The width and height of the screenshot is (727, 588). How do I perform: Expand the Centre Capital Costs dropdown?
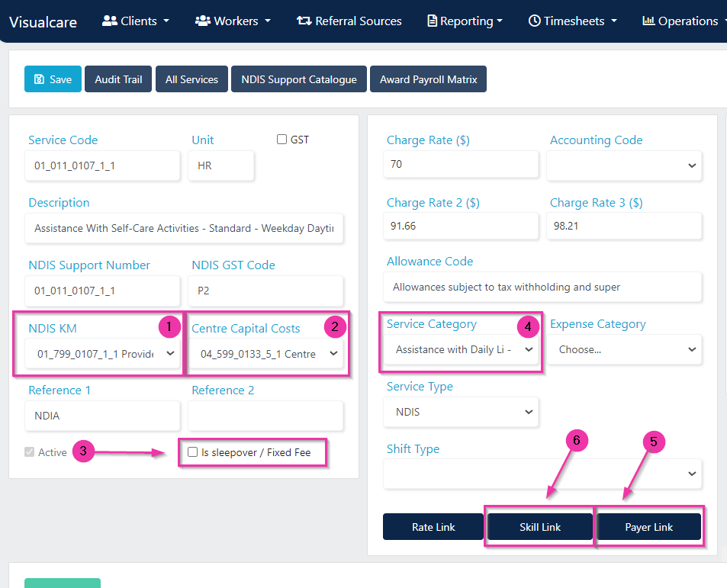[265, 354]
